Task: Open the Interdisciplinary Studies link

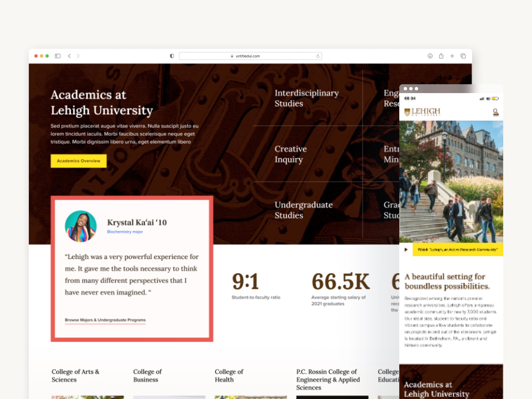Action: click(307, 98)
